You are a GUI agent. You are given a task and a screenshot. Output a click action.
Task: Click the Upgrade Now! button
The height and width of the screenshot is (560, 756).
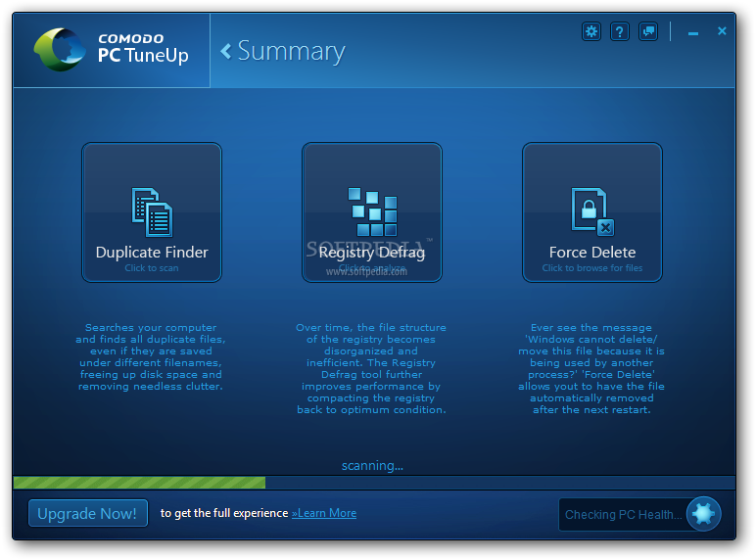coord(88,513)
